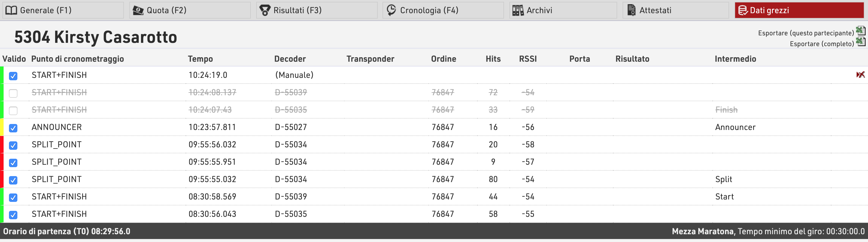The image size is (868, 242).
Task: Click struck-through time 10:24:08.137
Action: (x=212, y=92)
